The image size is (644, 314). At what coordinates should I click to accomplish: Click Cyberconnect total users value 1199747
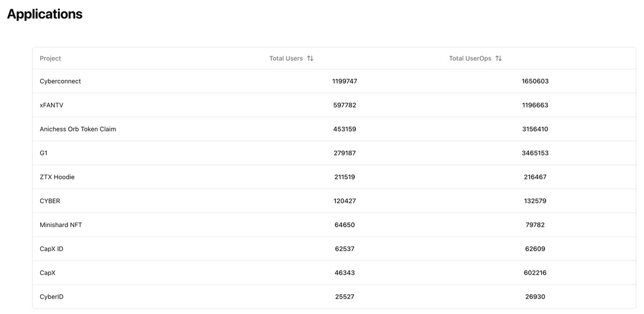[345, 81]
